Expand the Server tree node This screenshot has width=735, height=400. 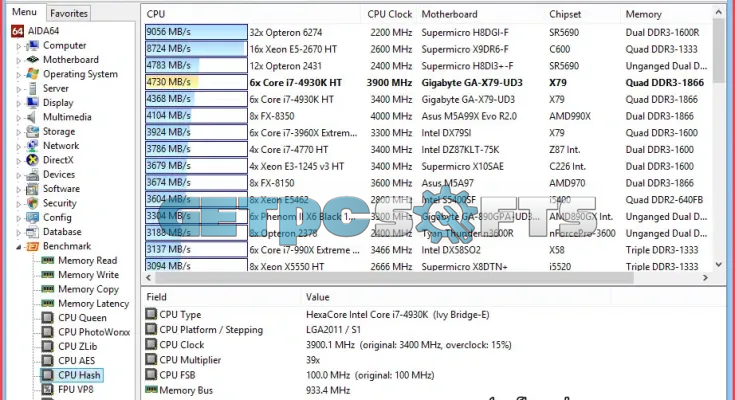(x=19, y=89)
